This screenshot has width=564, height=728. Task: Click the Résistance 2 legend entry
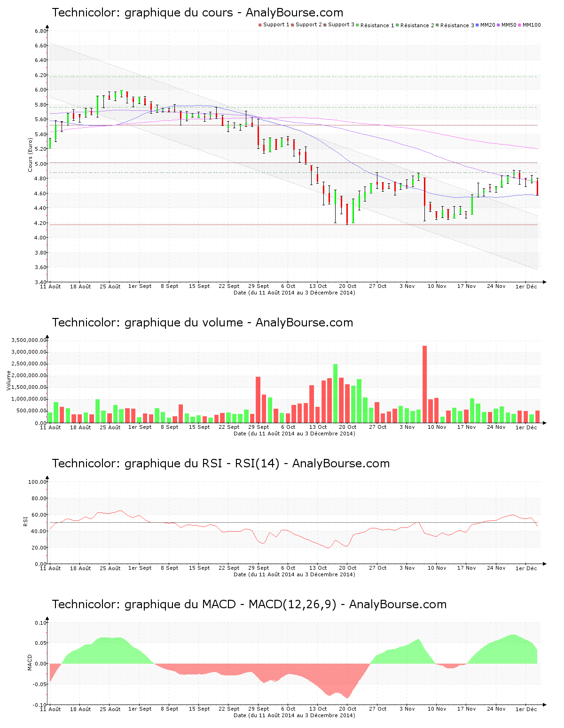point(417,25)
